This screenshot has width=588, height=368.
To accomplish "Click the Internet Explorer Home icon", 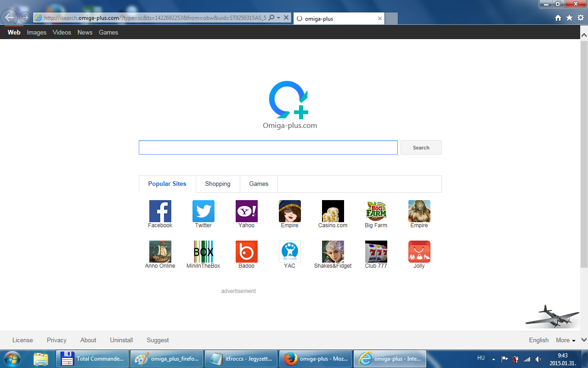I will (558, 18).
